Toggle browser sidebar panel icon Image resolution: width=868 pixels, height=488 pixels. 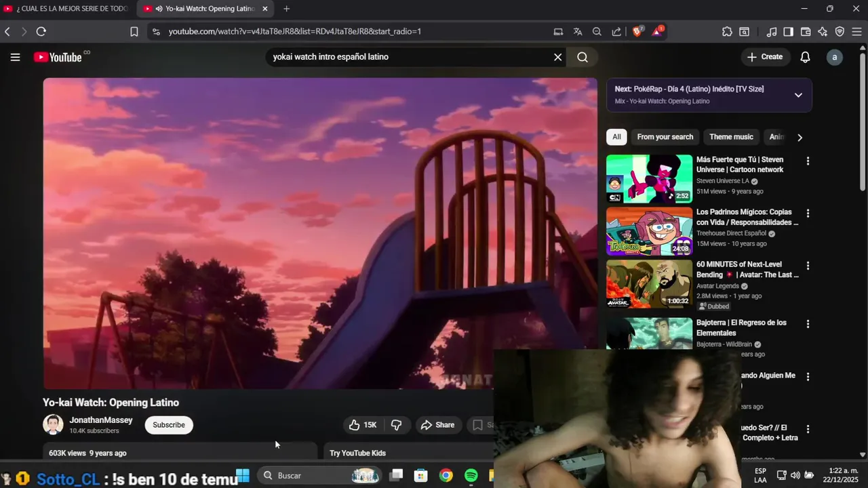(788, 31)
